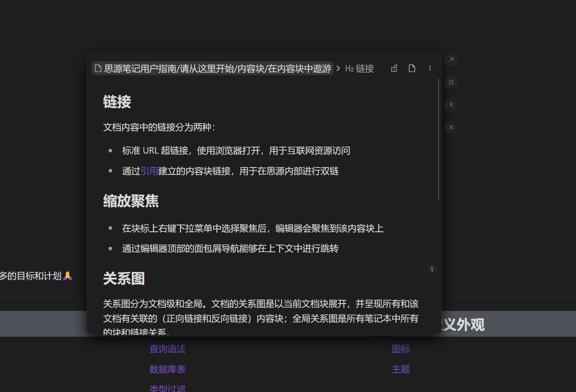Click the 关系图 heading in popup
This screenshot has height=392, width=576.
click(x=124, y=279)
